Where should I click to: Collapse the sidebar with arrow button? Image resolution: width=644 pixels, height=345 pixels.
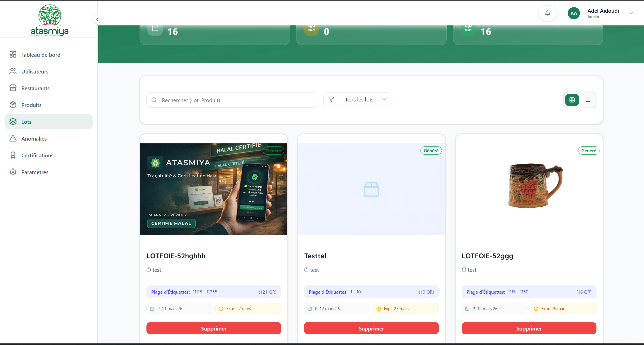point(97,19)
